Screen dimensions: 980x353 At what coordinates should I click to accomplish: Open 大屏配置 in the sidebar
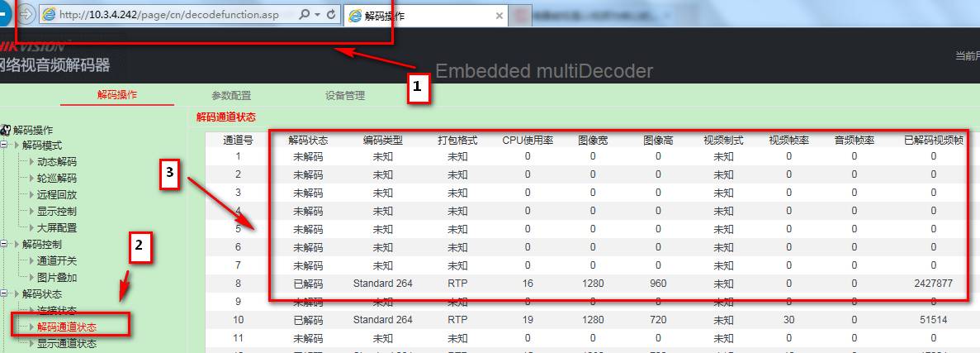coord(56,227)
